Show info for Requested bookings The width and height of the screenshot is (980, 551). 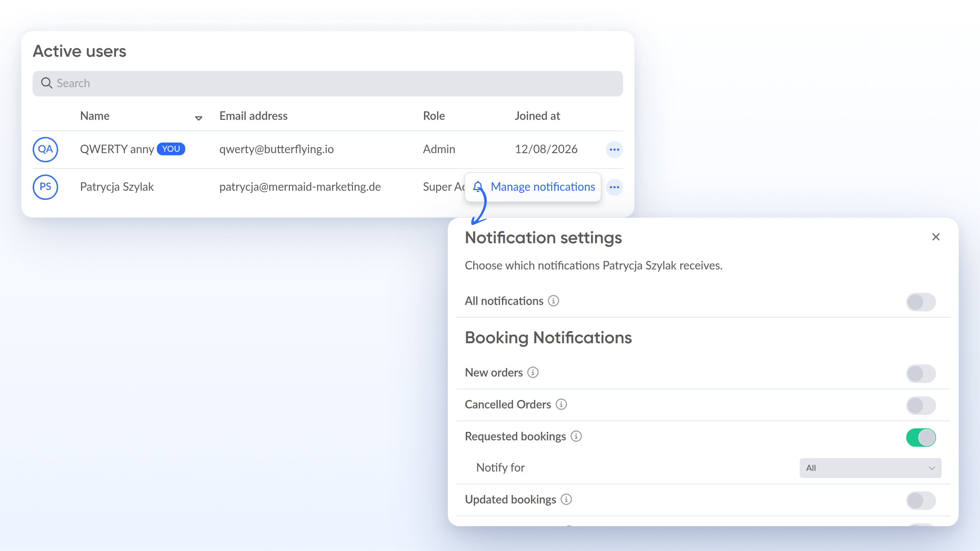[576, 436]
